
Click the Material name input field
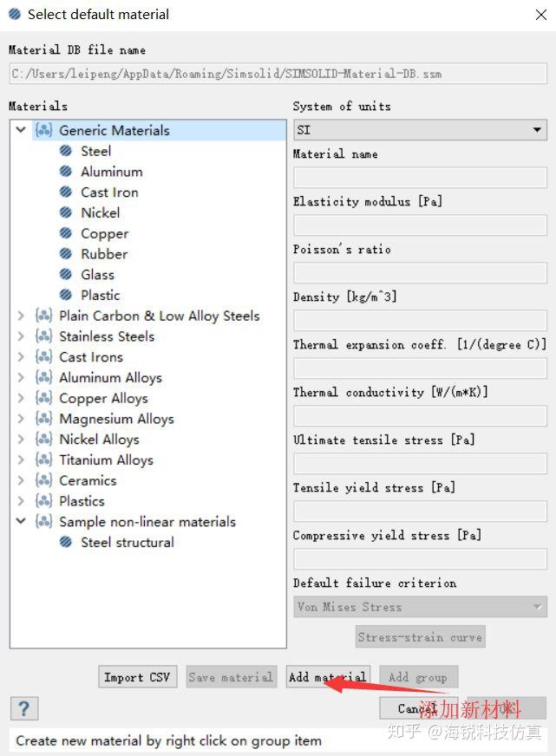coord(420,178)
